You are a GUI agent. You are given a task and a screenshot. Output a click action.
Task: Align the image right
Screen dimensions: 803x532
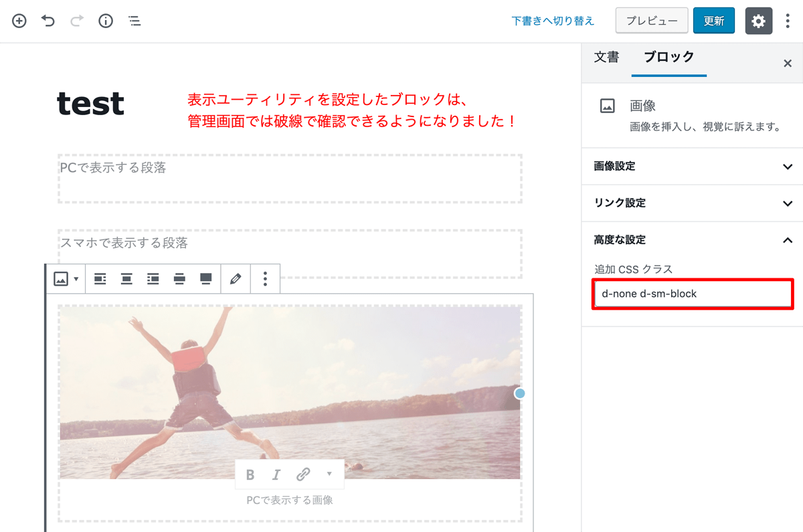click(153, 279)
